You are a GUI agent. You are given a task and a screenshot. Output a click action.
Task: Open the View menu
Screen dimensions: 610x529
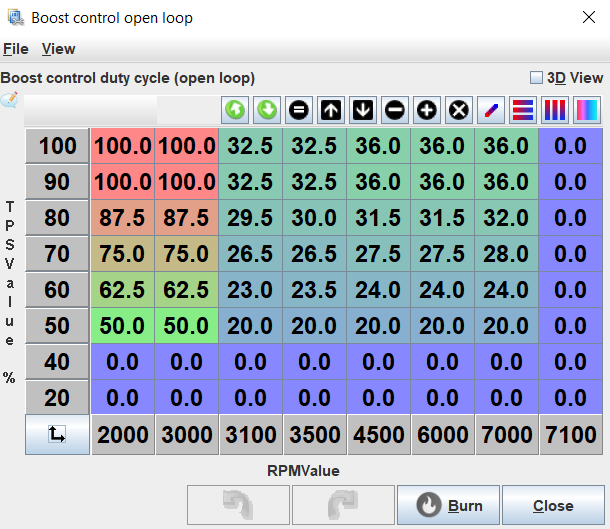pyautogui.click(x=58, y=49)
